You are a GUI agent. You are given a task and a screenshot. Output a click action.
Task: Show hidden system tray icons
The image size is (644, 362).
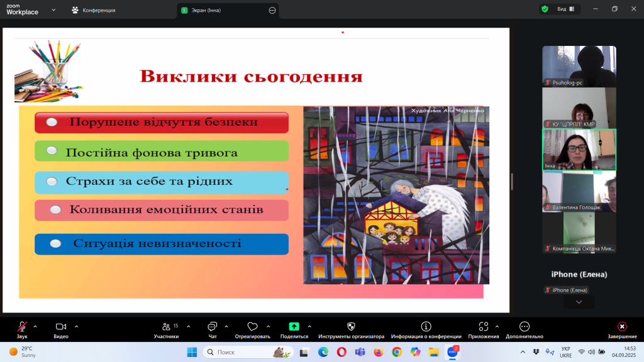[x=523, y=352]
